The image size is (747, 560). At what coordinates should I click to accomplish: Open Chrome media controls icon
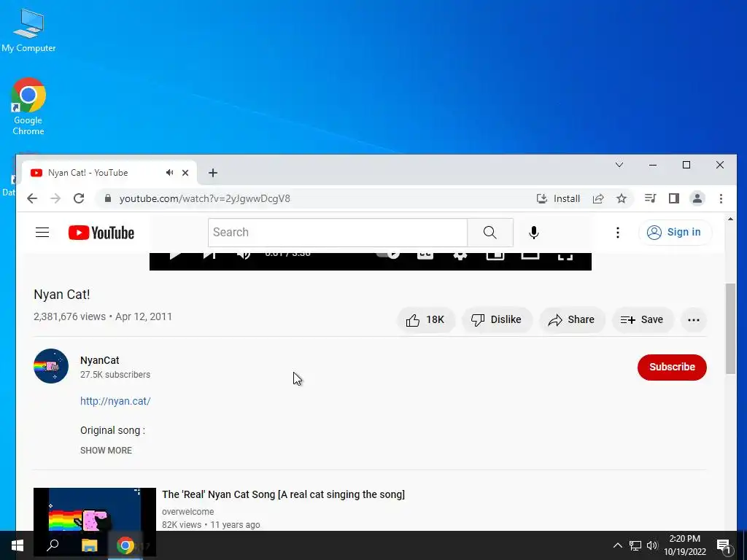[x=650, y=198]
